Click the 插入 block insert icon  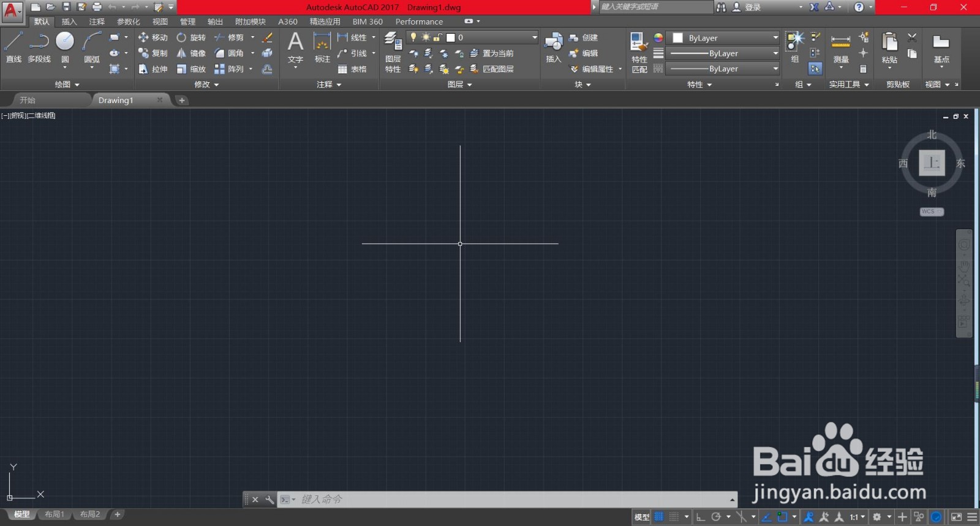point(554,48)
